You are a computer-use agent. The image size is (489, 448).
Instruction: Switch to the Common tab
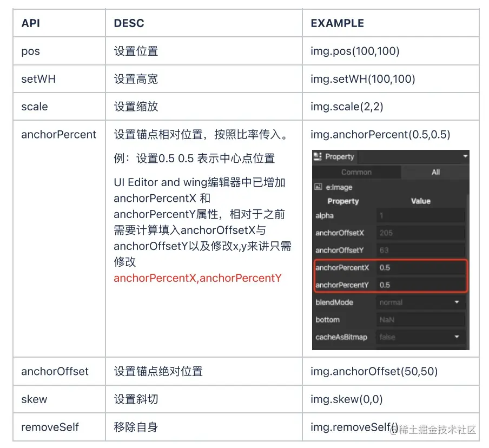356,172
